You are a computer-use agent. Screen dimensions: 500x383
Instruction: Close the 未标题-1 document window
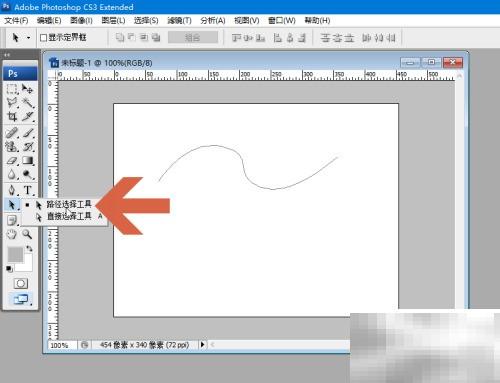(x=453, y=62)
